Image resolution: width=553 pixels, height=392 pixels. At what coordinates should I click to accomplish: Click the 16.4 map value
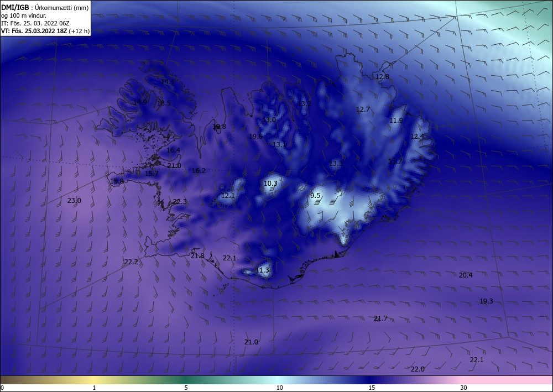pos(174,150)
